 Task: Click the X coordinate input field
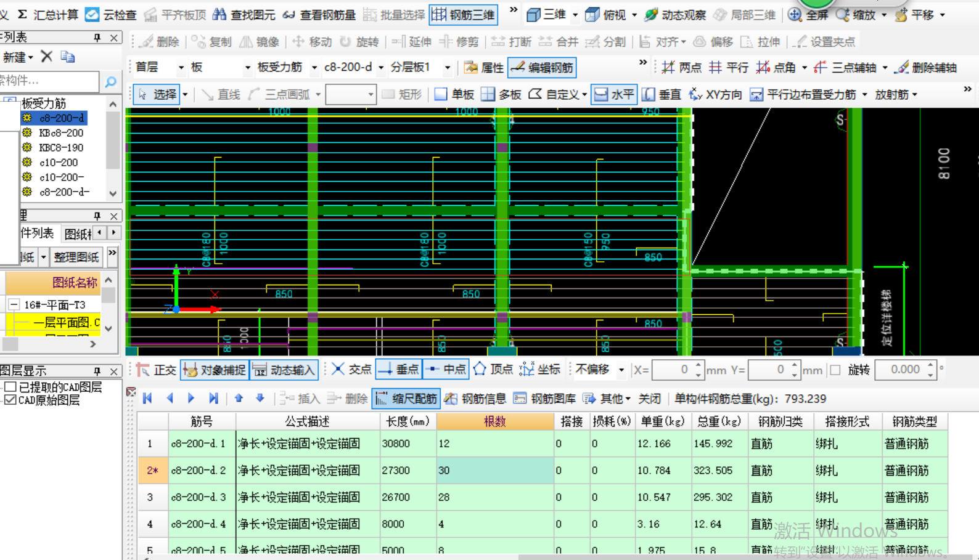pos(672,370)
